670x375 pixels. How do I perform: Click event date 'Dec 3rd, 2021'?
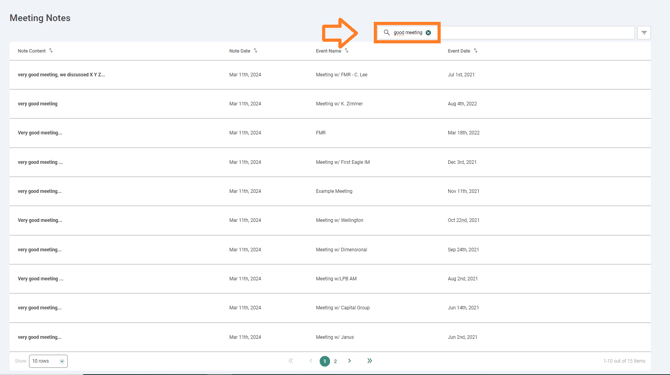tap(462, 162)
